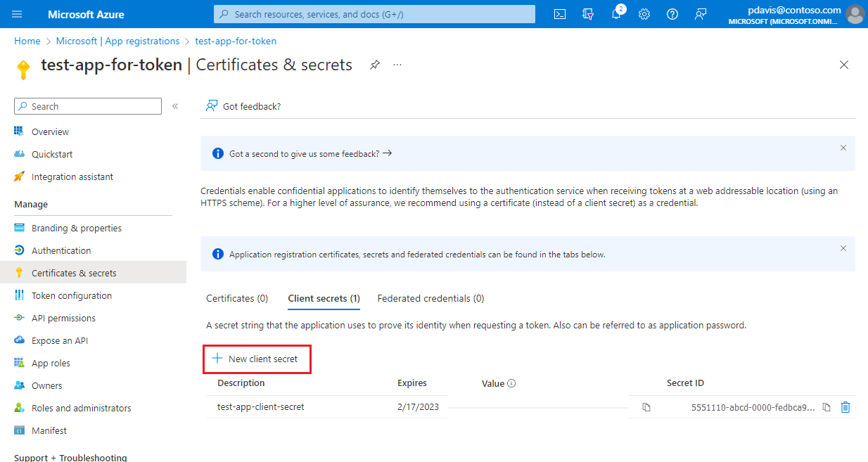868x462 pixels.
Task: Switch to the Certificates (0) tab
Action: [x=237, y=298]
